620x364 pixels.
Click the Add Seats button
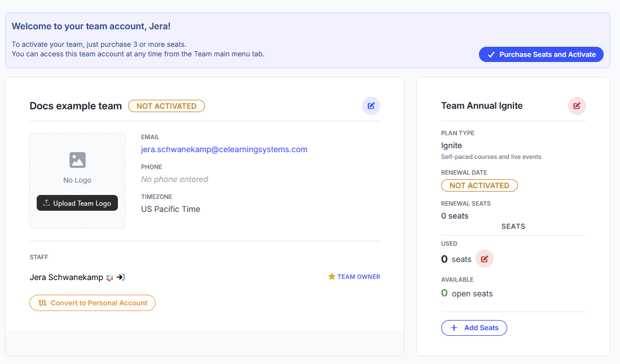[474, 328]
